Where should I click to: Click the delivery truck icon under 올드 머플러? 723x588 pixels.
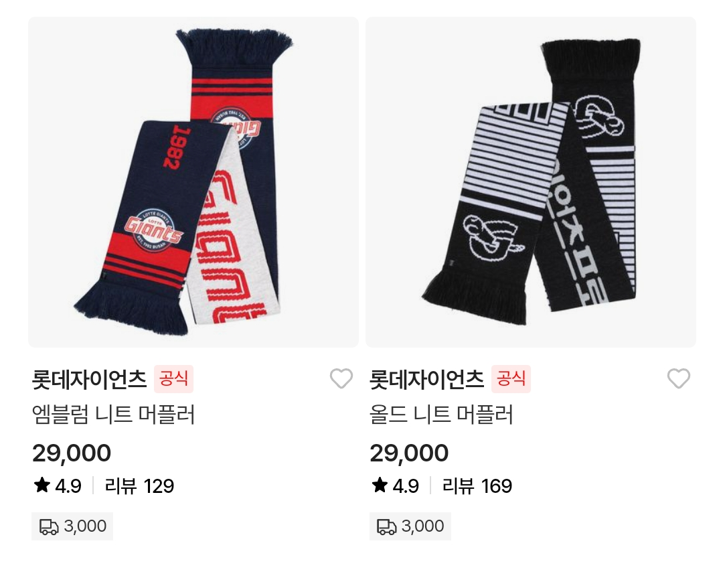[386, 526]
